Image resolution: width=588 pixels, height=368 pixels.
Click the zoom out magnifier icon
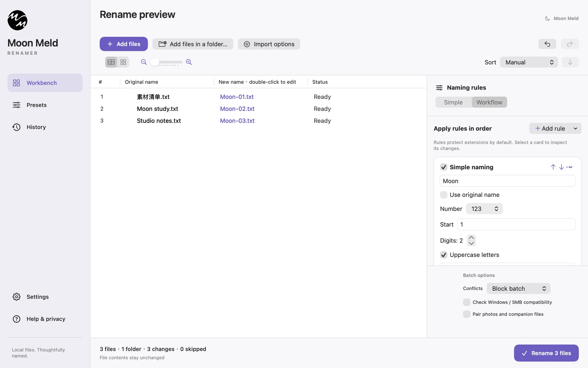(x=144, y=62)
